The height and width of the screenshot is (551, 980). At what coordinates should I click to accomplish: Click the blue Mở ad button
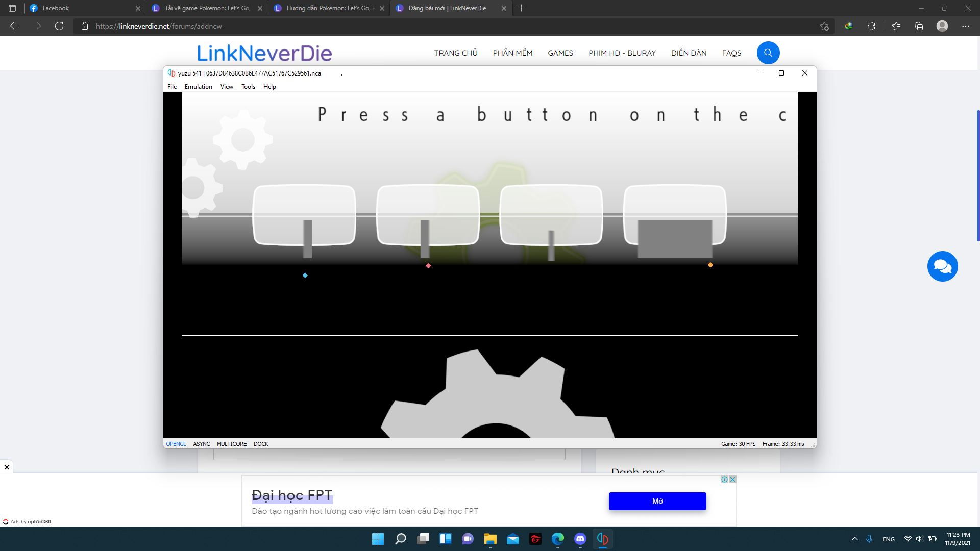click(x=657, y=501)
